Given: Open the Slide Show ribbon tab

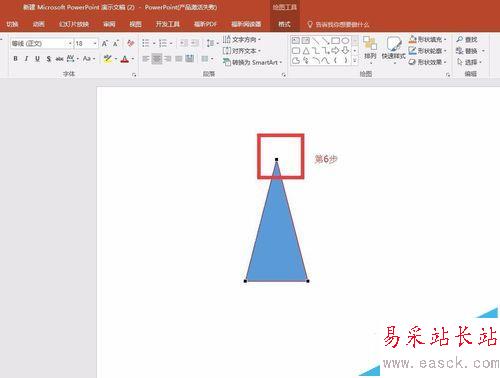Looking at the screenshot, I should [x=74, y=24].
